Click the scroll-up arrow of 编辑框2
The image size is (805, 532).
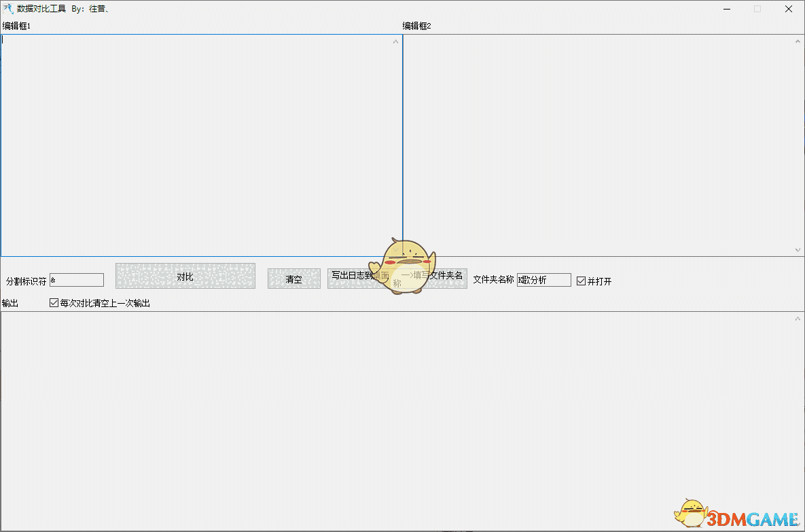(x=798, y=41)
